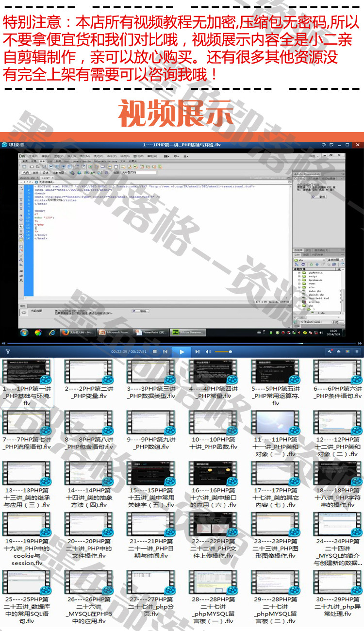Open the workspace layout dropdown in Dreamweaver
This screenshot has width=364, height=631.
tap(166, 156)
